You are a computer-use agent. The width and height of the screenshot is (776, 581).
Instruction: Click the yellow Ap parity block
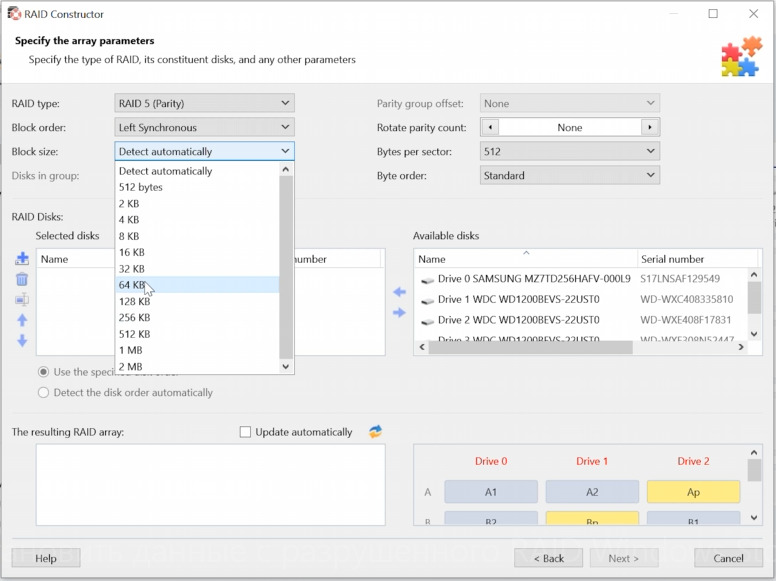tap(693, 492)
